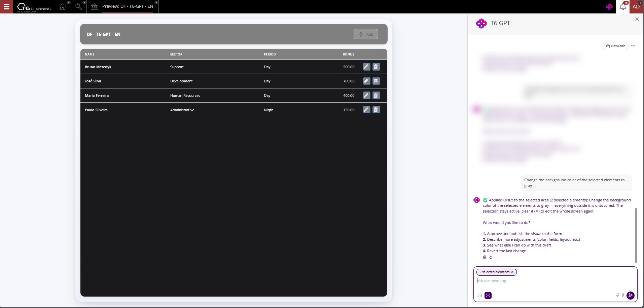Click pencil icon for Maria Ferreira

pos(366,95)
